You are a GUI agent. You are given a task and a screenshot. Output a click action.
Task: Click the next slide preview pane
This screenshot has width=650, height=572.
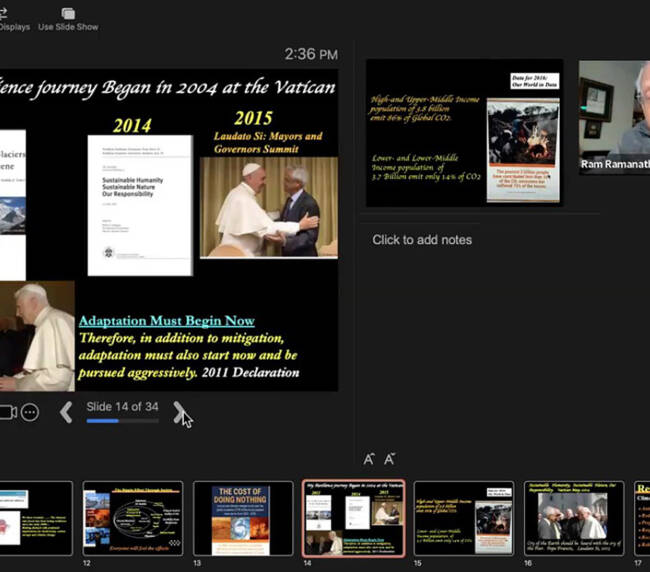click(x=464, y=133)
